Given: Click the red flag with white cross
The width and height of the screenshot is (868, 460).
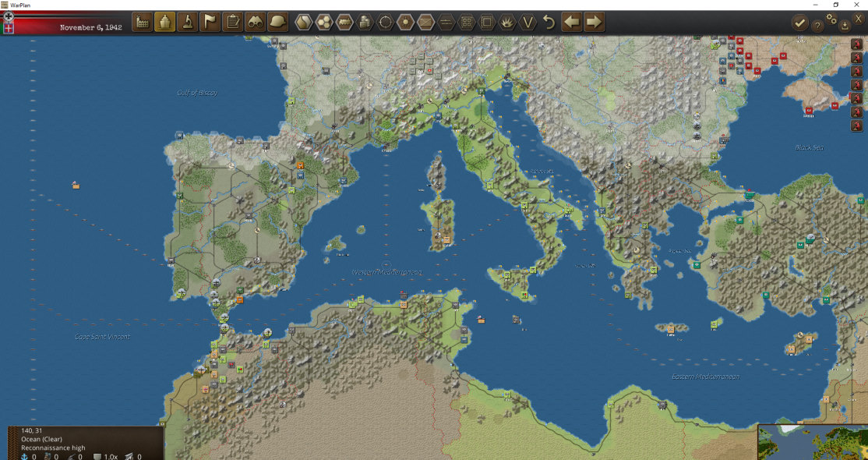Looking at the screenshot, I should click(9, 28).
